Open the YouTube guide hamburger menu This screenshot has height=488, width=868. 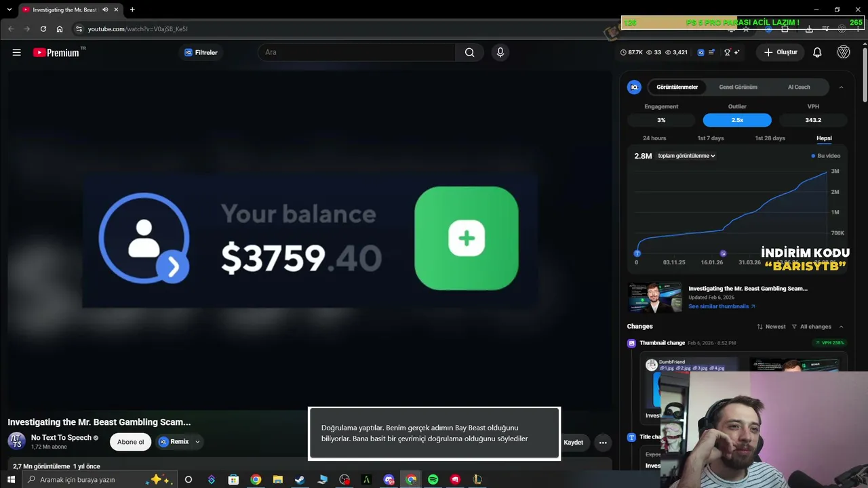click(x=17, y=52)
